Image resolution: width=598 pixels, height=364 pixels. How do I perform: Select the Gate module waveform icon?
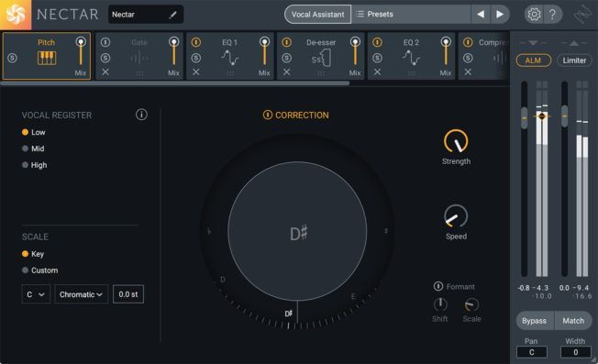point(139,59)
